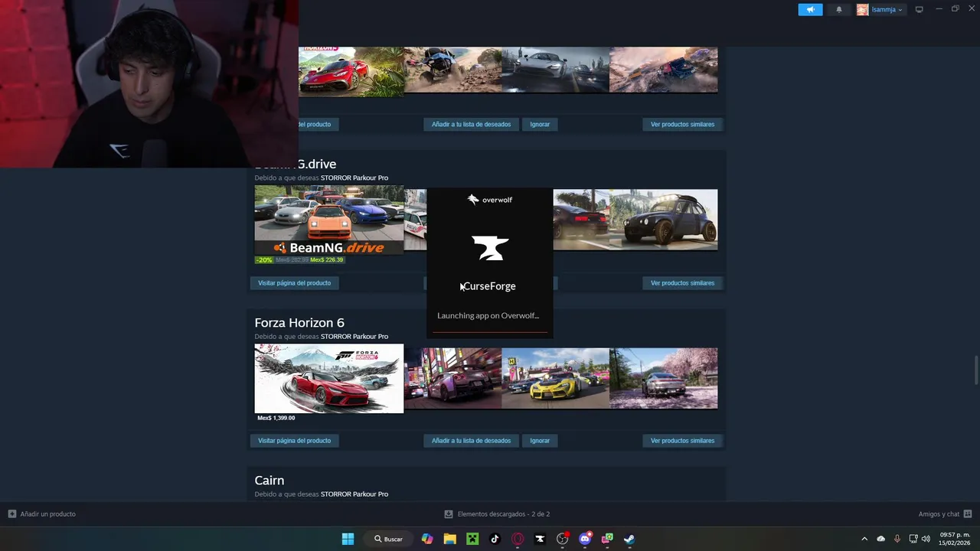View similar products for top Forza game
Viewport: 980px width, 551px height.
(x=682, y=124)
